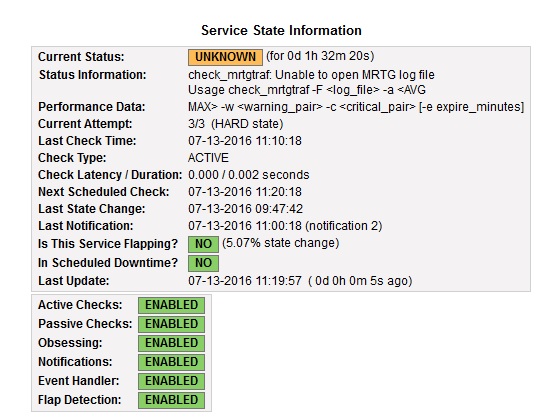
Task: Click the Next Scheduled Check timestamp
Action: [x=245, y=192]
